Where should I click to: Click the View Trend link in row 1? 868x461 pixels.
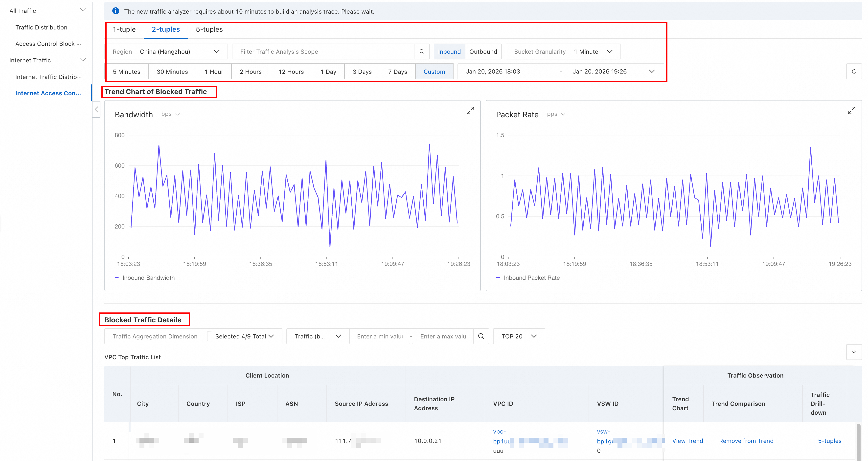tap(687, 441)
